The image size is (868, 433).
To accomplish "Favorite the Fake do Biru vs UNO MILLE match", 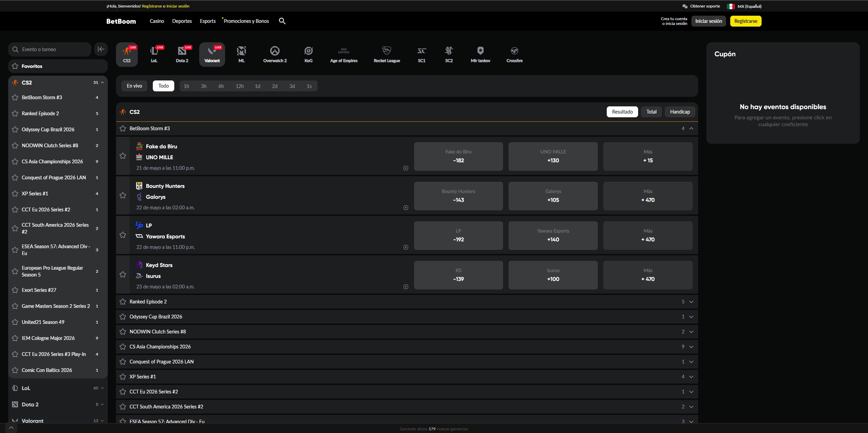I will (123, 156).
